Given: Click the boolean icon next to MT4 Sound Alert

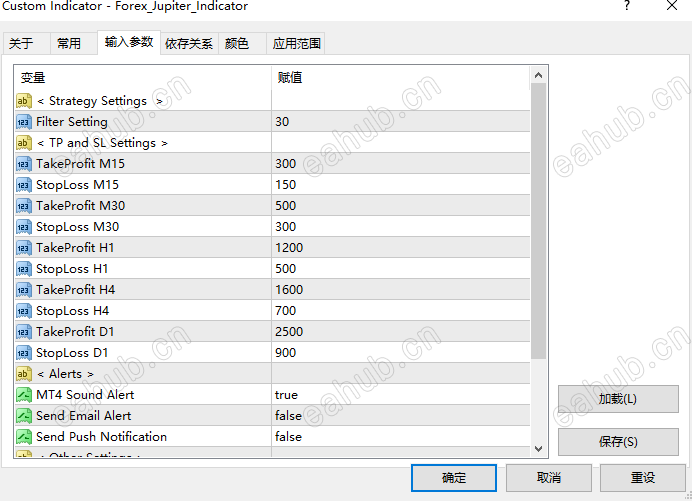Looking at the screenshot, I should coord(24,395).
